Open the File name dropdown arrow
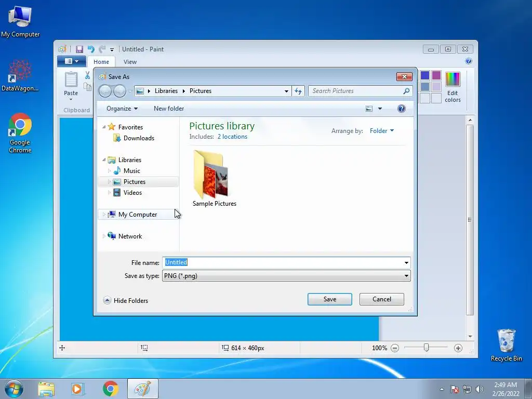Viewport: 532px width, 399px height. pos(406,262)
